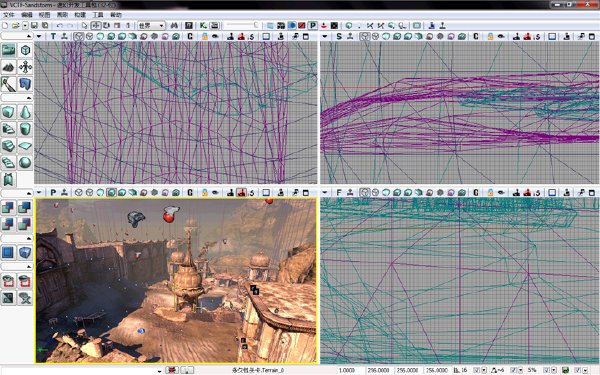The image size is (600, 375).
Task: Open the first menu in menu bar
Action: coord(8,15)
